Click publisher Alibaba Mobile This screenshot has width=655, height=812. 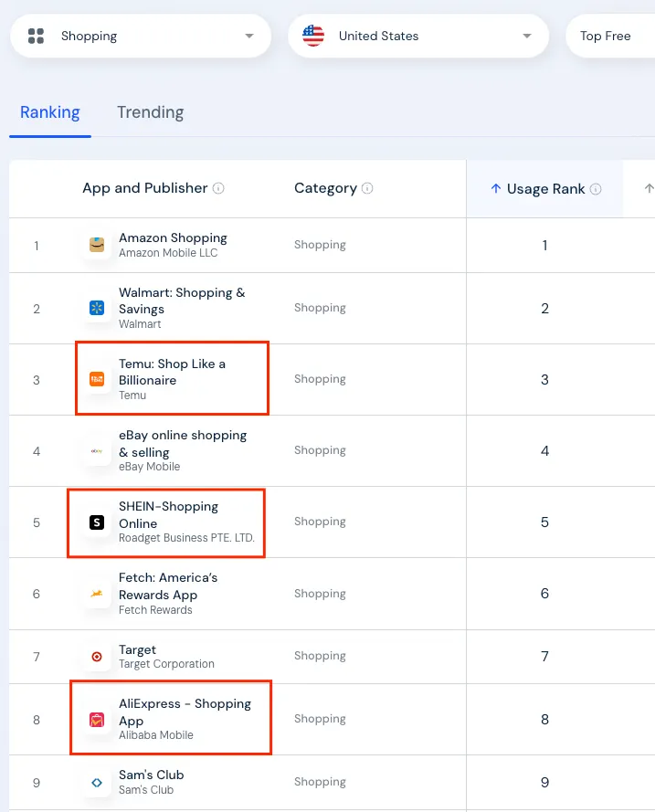(156, 735)
